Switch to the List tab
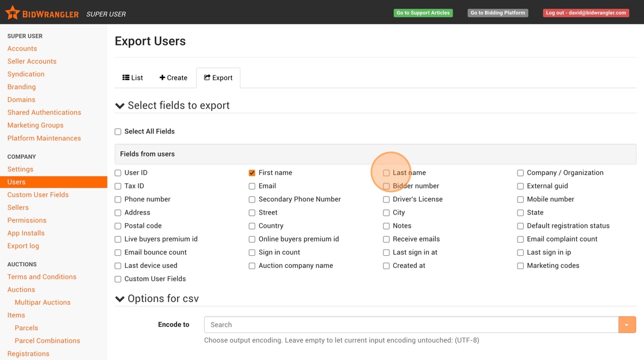The image size is (644, 360). pos(133,78)
